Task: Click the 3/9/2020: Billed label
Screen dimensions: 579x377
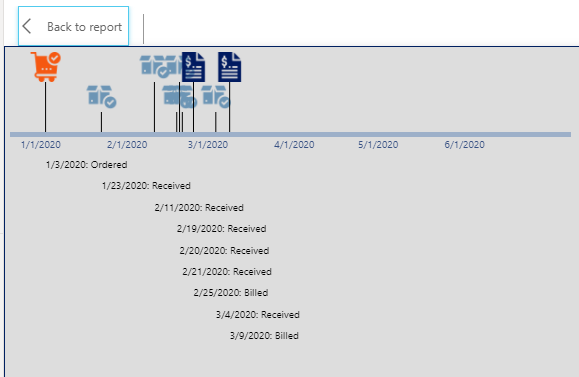Action: click(264, 336)
